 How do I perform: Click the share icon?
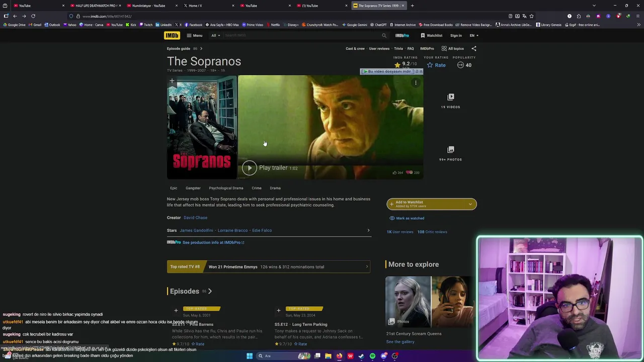[x=473, y=48]
